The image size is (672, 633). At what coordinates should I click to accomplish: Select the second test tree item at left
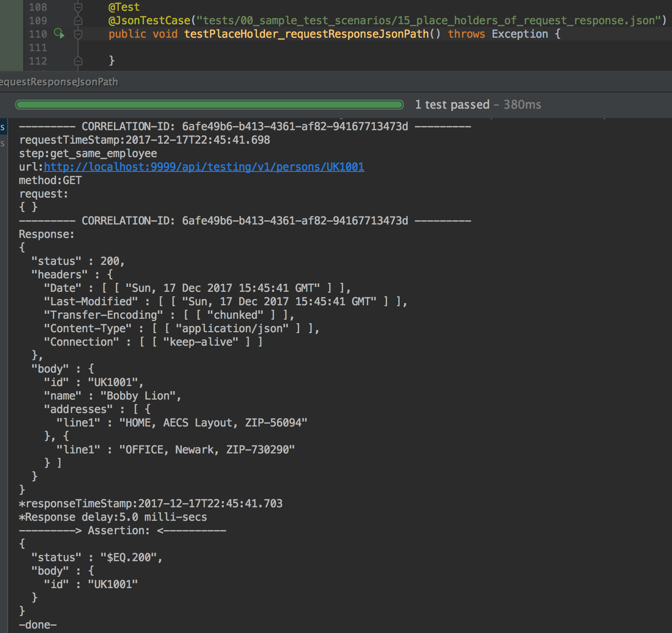[x=3, y=144]
